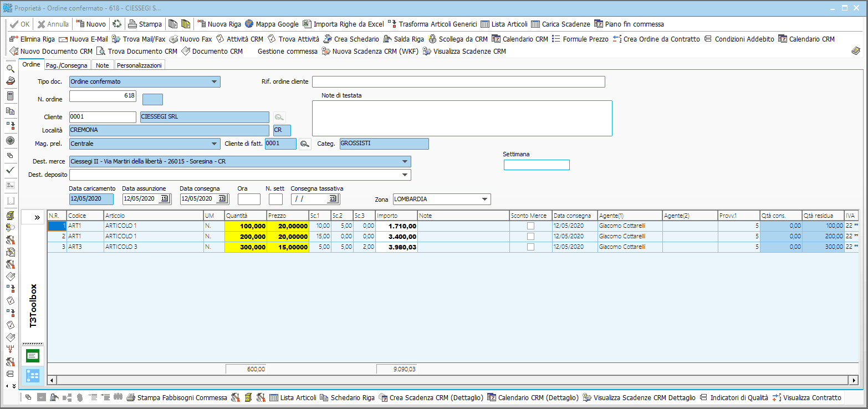Create a Nuova E-Mail

(83, 39)
